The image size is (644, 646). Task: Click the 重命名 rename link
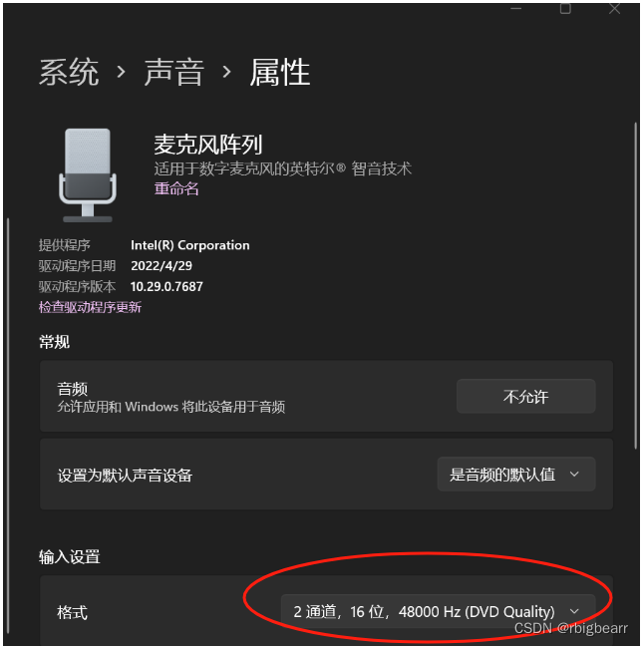(x=176, y=188)
